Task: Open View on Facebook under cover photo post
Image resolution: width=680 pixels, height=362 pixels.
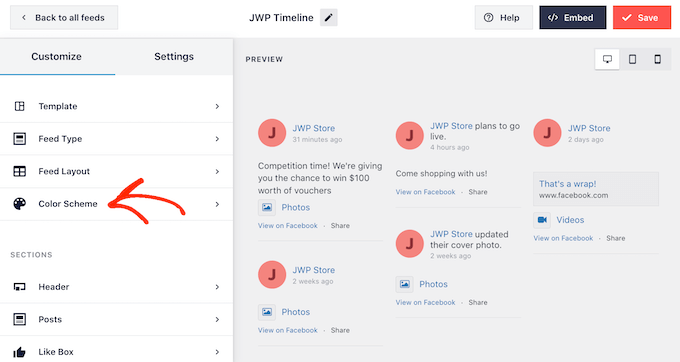Action: (x=425, y=303)
